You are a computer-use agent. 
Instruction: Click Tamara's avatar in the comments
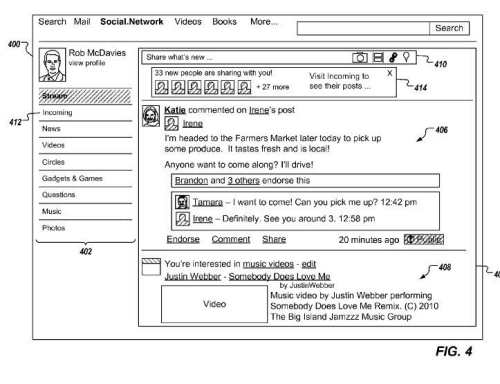(182, 202)
